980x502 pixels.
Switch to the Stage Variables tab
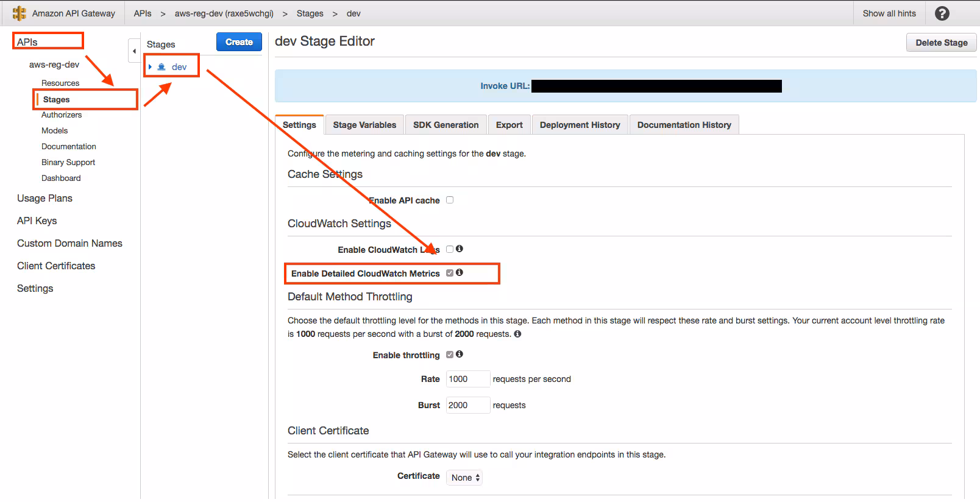364,125
